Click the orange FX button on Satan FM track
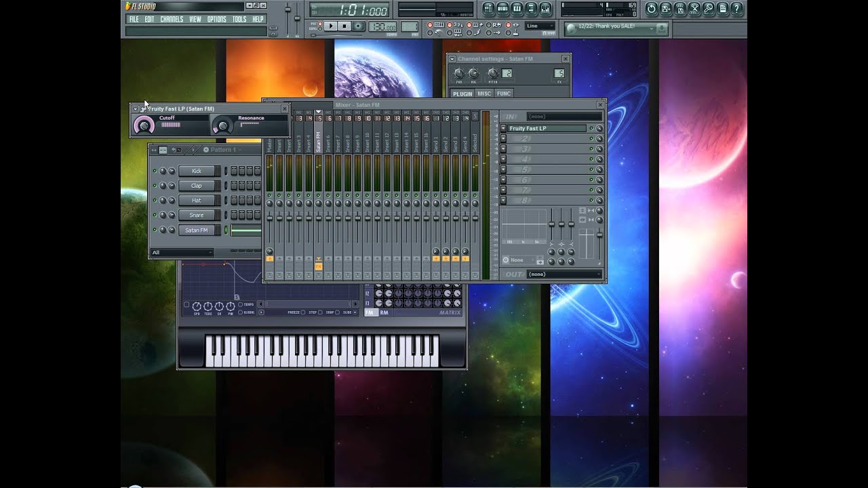868x488 pixels. click(x=318, y=266)
